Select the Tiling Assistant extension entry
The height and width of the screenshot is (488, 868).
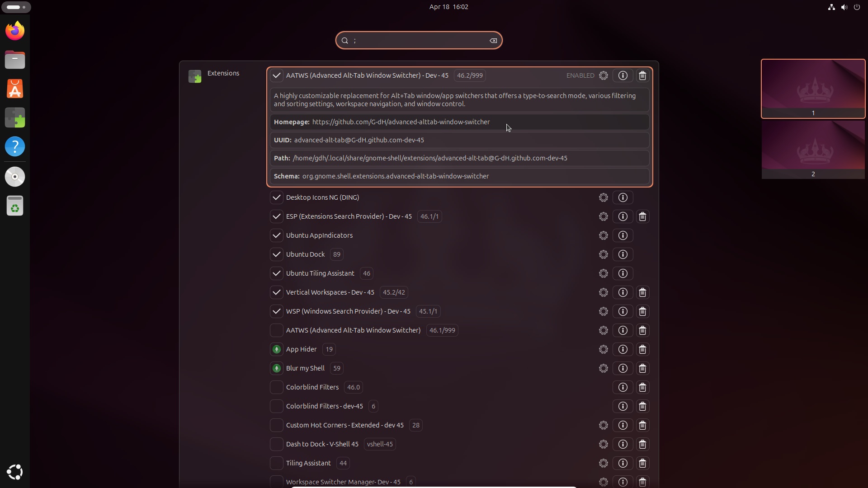[307, 462]
